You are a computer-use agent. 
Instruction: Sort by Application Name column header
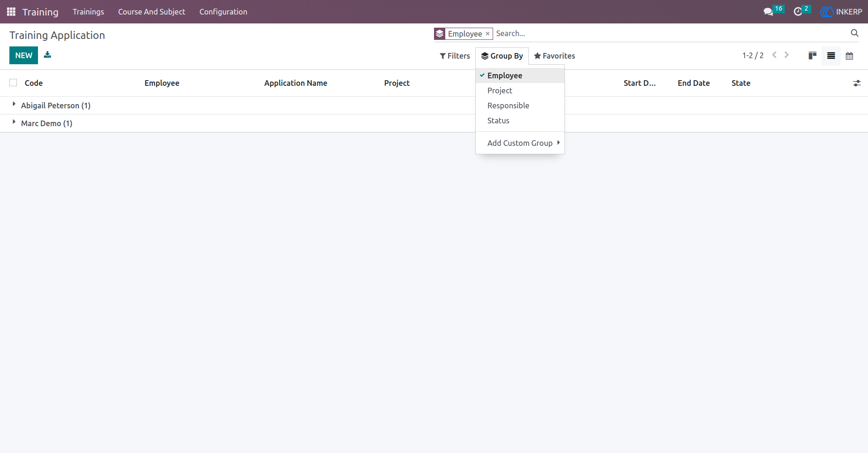tap(296, 83)
